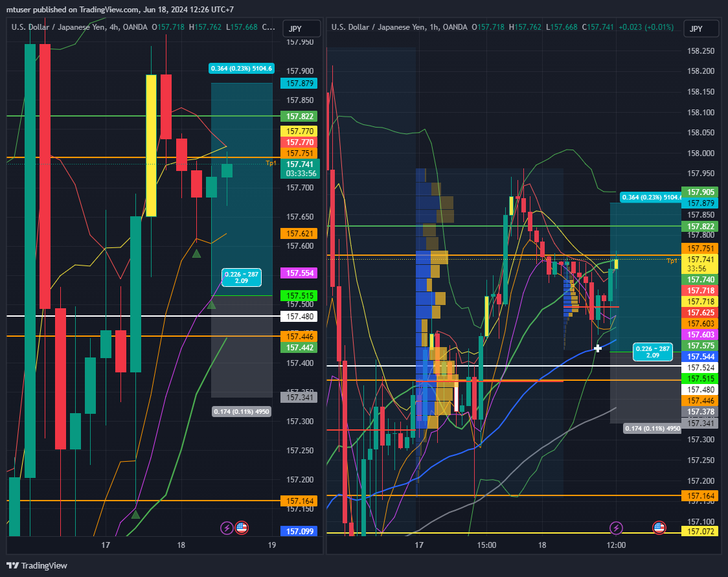The height and width of the screenshot is (577, 728).
Task: Select the green 157.822 price label on 4h chart
Action: click(x=299, y=117)
